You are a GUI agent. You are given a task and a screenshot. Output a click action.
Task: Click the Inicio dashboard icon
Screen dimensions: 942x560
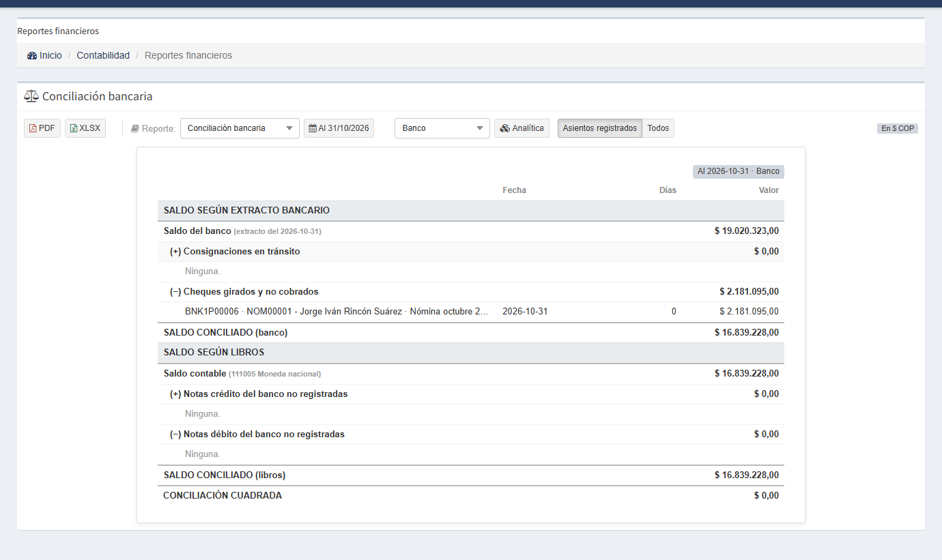pos(32,56)
